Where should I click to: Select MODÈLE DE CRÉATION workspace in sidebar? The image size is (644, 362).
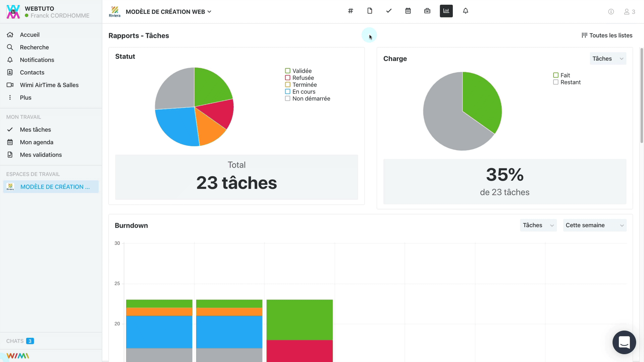point(51,187)
